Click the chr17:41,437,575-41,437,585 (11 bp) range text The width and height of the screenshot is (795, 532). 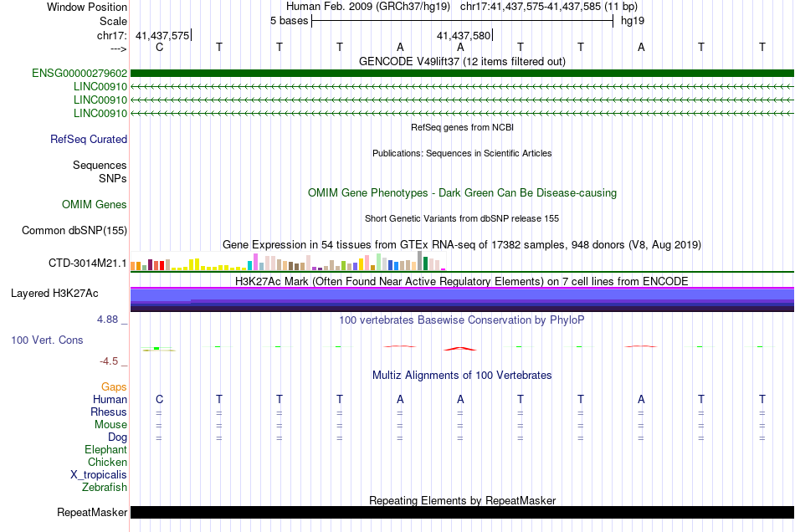549,7
